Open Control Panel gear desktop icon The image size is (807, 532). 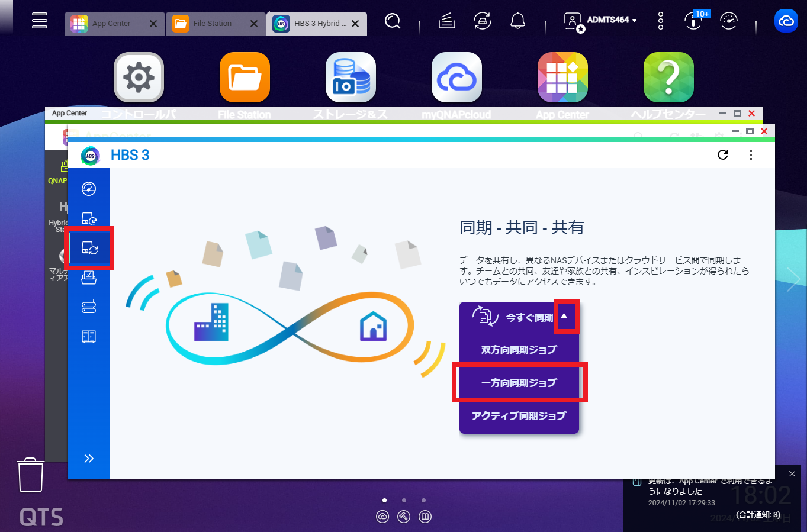click(x=139, y=78)
